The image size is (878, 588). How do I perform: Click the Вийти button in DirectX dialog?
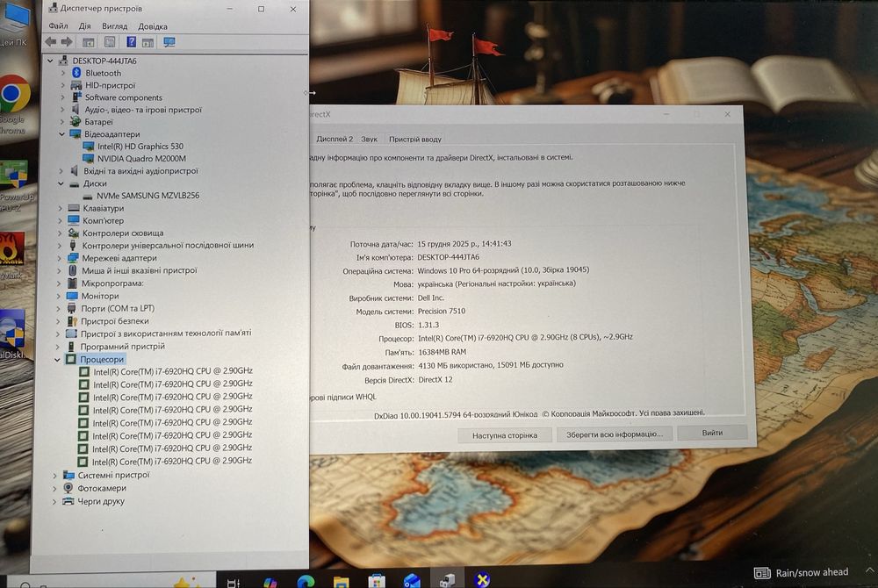tap(712, 433)
